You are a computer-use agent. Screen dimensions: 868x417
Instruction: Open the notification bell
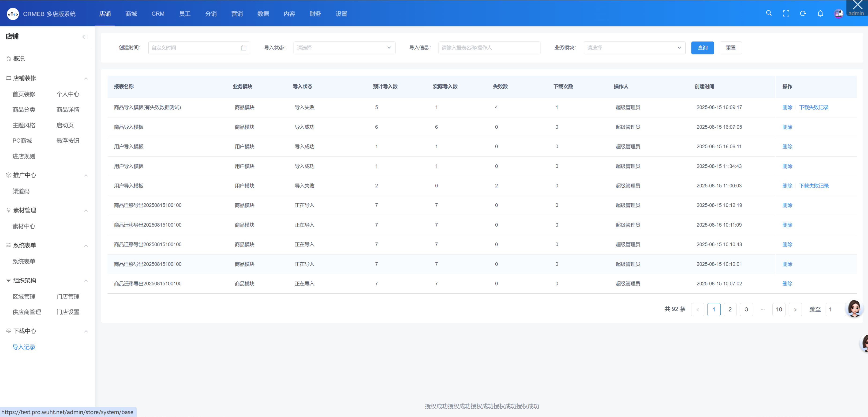[820, 13]
